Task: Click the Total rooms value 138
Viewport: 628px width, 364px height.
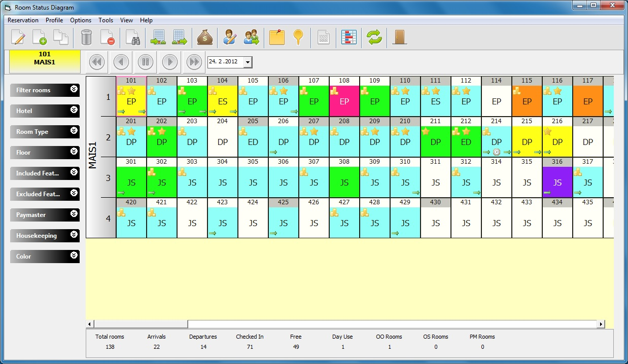Action: (110, 347)
